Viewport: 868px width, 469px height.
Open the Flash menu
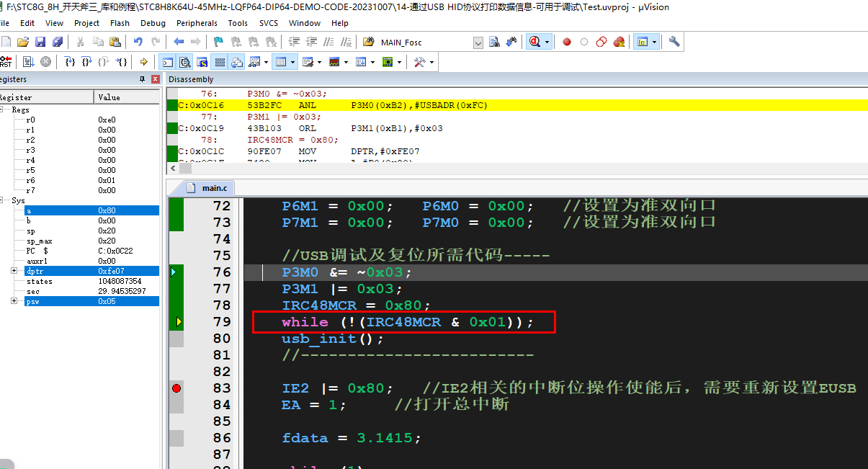[120, 23]
